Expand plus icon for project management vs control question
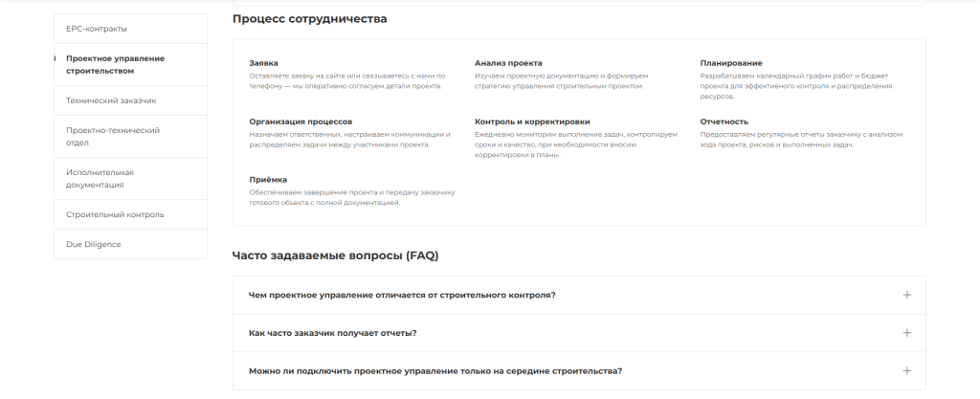This screenshot has height=399, width=980. pos(906,295)
